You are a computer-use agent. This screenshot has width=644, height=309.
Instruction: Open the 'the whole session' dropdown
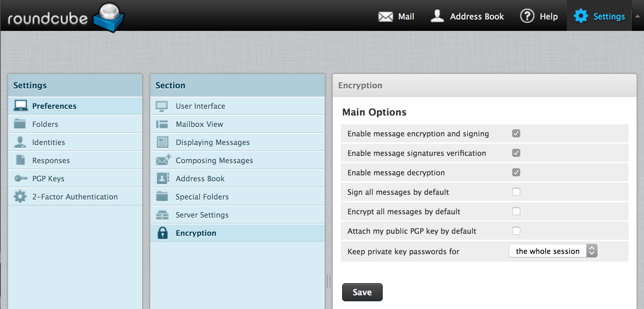[x=553, y=251]
